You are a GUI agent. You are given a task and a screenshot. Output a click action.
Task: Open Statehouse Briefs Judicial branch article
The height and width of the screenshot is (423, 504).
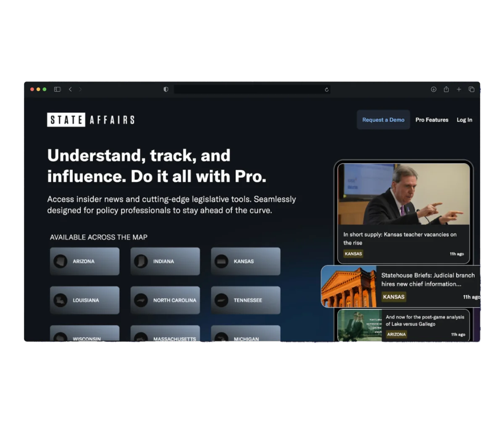(x=428, y=280)
